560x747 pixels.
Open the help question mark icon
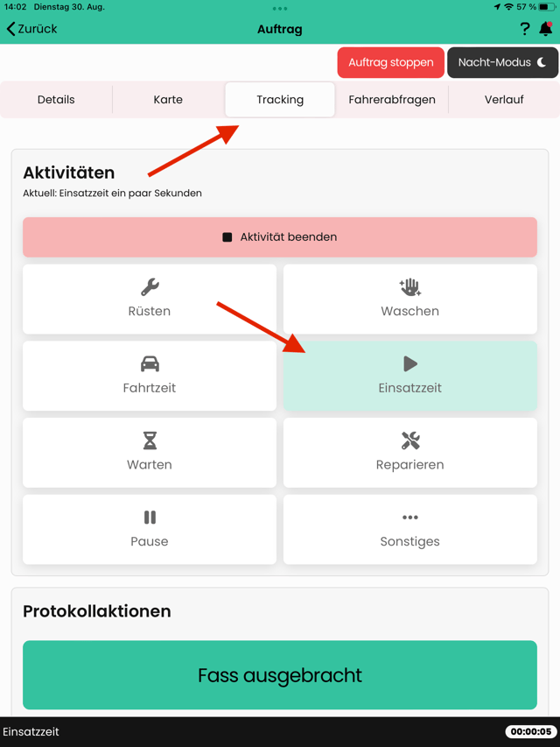click(x=525, y=29)
